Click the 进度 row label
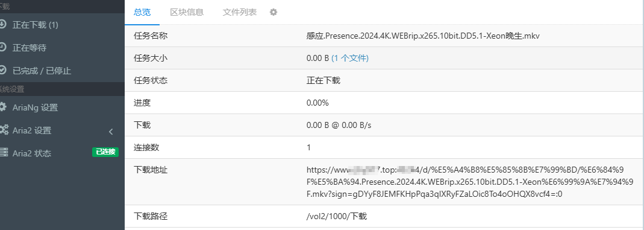The image size is (644, 230). (x=143, y=103)
